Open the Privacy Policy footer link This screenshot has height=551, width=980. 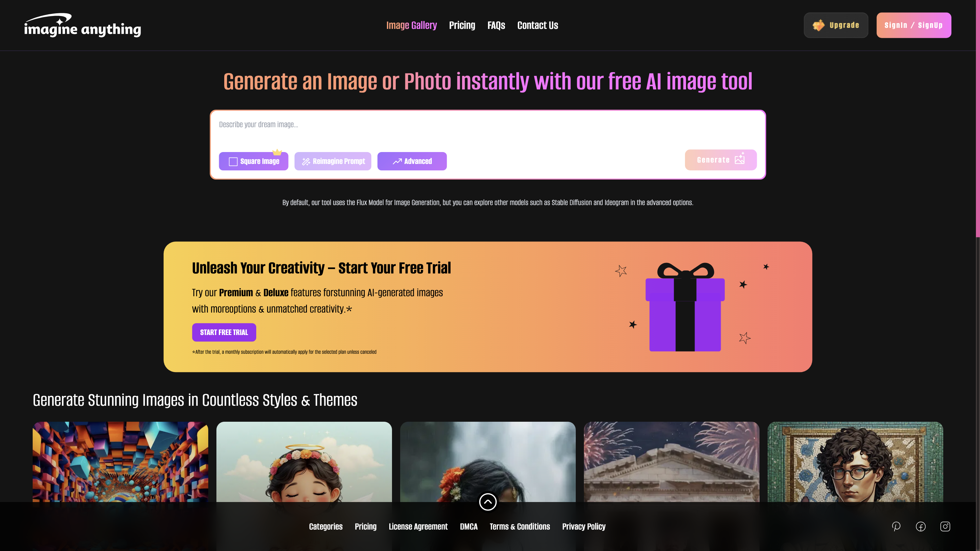pos(584,526)
